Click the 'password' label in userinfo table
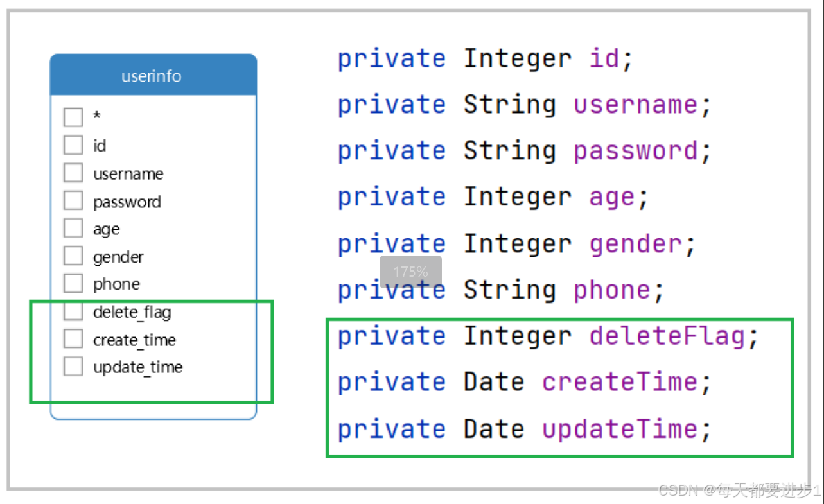Viewport: 824px width, 504px height. click(x=127, y=202)
